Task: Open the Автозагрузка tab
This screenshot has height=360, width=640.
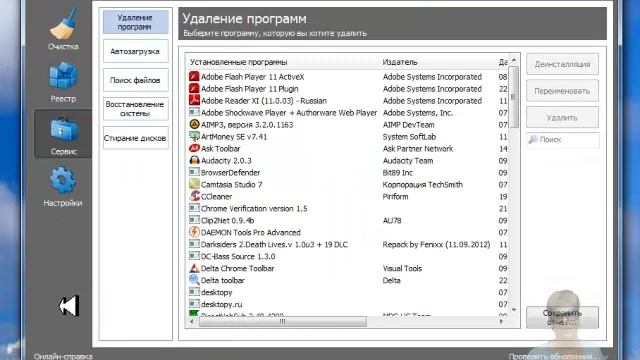Action: [136, 51]
